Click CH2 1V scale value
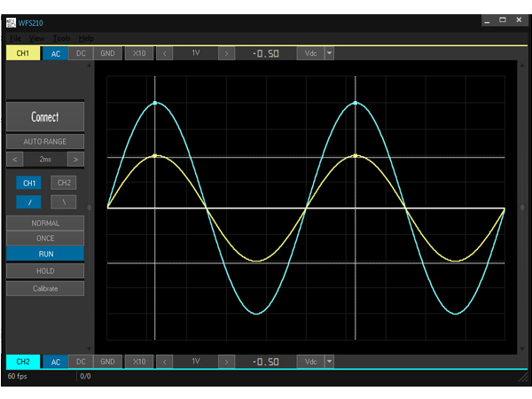 [x=195, y=362]
